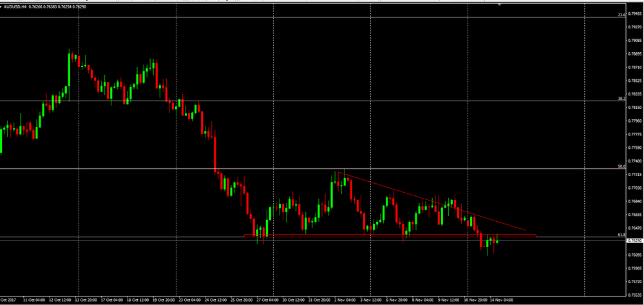Viewport: 644px width, 305px height.
Task: Click price scale value 0.79085
Action: point(635,41)
